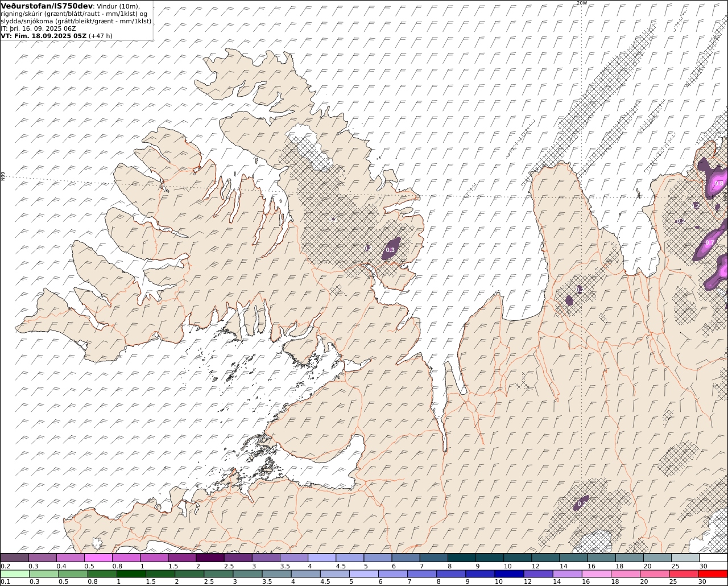Image resolution: width=728 pixels, height=586 pixels.
Task: Click the light lavender 4–4.5 swatch in the upper scale
Action: point(322,558)
